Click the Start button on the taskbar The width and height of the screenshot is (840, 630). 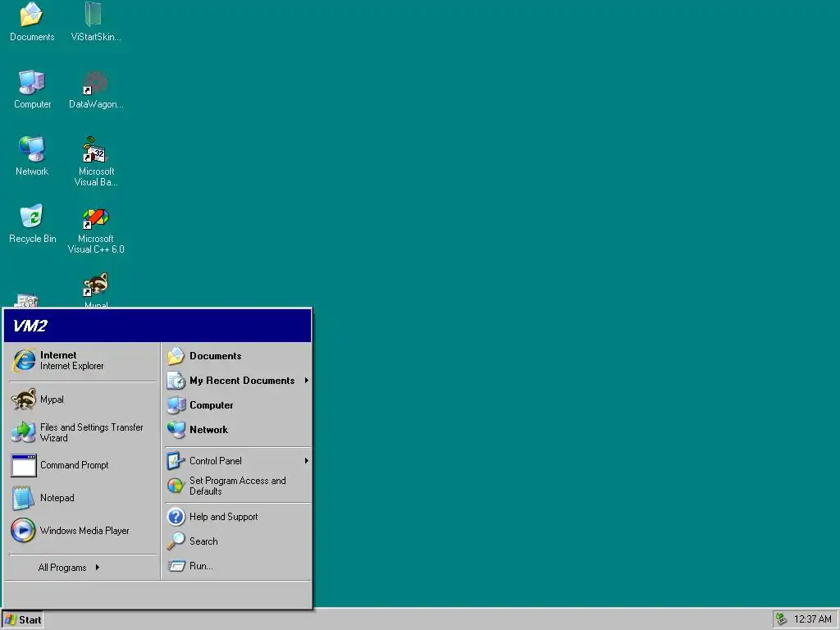coord(22,620)
